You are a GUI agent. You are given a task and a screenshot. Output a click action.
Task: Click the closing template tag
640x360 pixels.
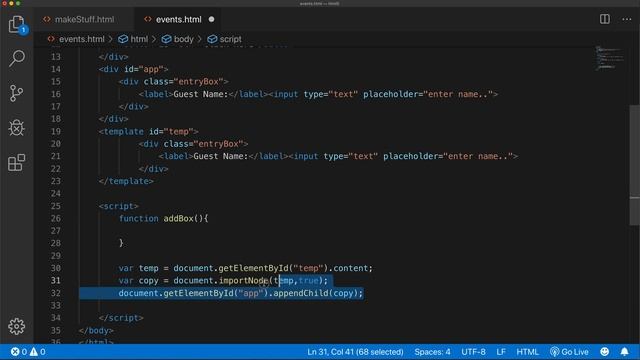(126, 181)
